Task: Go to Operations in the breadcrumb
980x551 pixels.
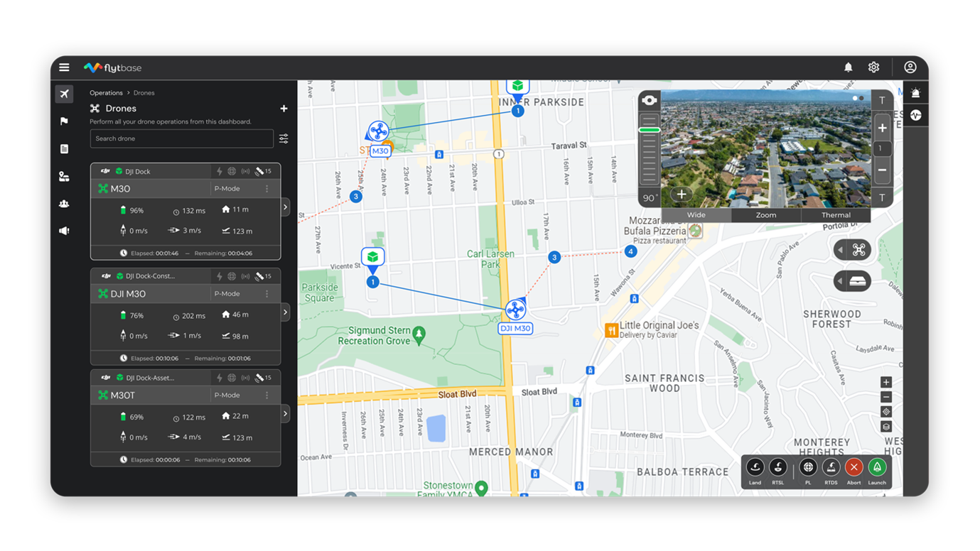Action: click(106, 93)
